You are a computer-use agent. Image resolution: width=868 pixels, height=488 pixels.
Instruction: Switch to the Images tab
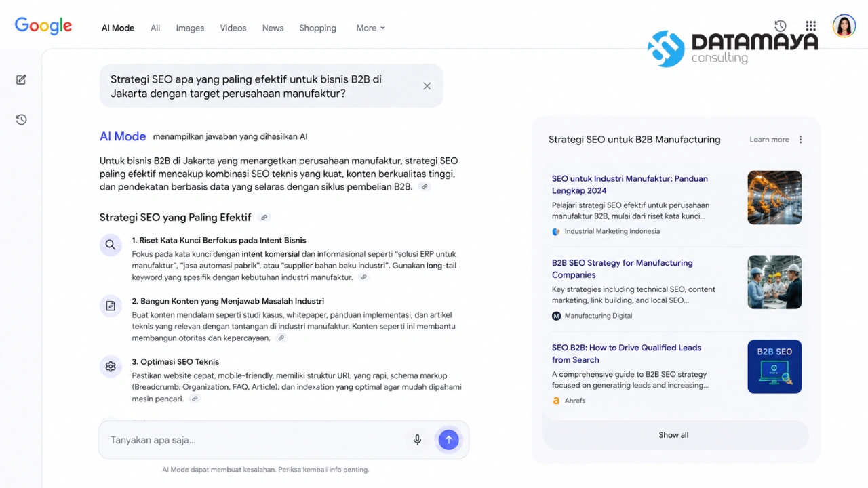click(190, 28)
